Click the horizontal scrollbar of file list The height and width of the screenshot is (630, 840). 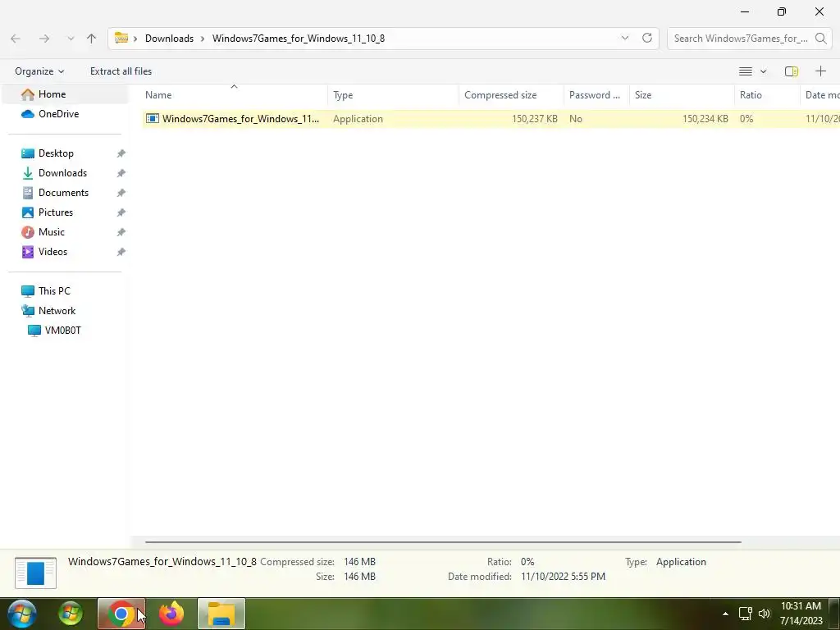pyautogui.click(x=443, y=542)
